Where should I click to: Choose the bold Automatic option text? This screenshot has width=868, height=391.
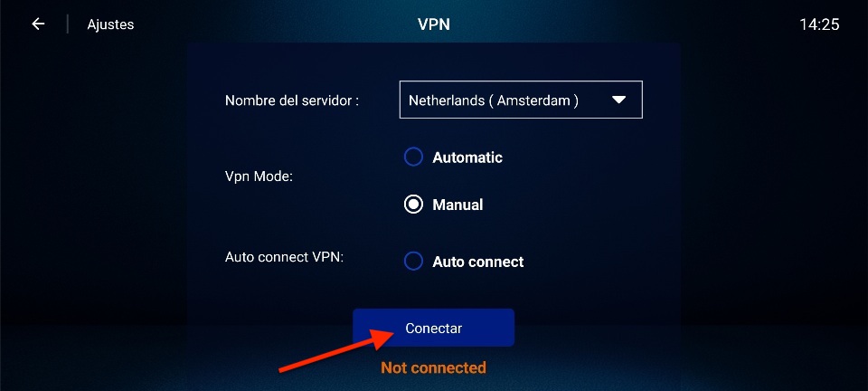pyautogui.click(x=467, y=157)
